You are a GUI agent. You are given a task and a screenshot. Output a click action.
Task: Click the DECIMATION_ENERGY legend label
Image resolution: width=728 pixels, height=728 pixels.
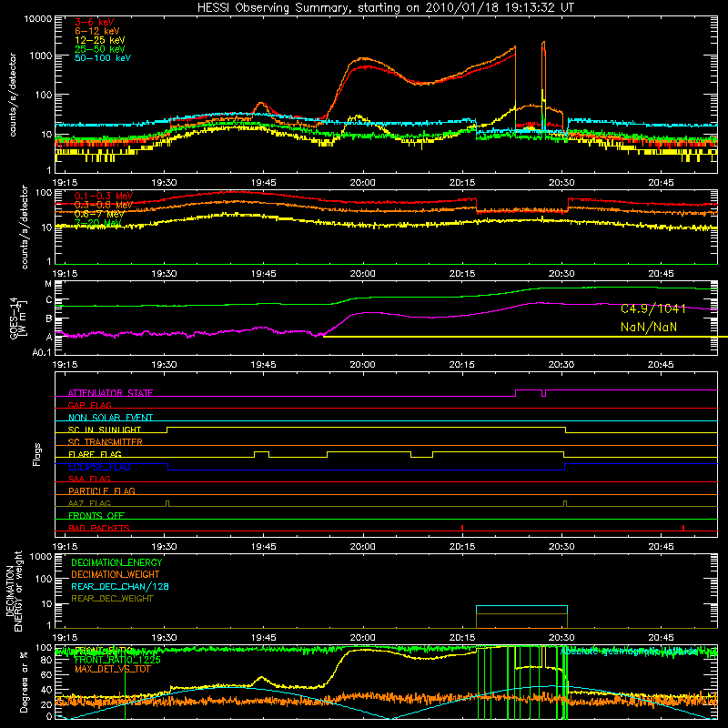pyautogui.click(x=116, y=562)
